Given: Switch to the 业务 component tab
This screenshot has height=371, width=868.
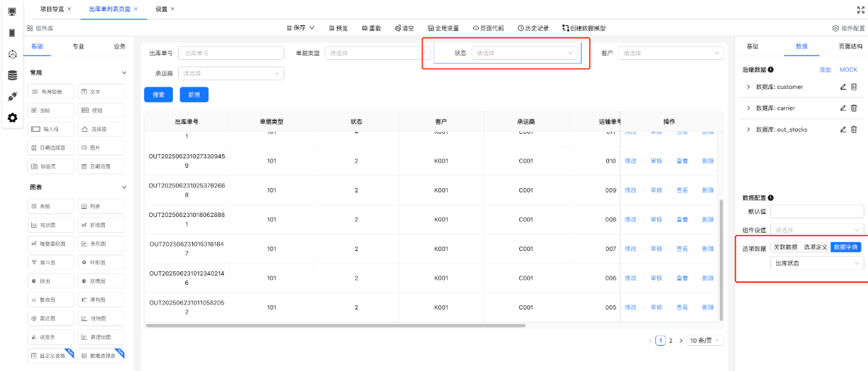Looking at the screenshot, I should [x=119, y=46].
